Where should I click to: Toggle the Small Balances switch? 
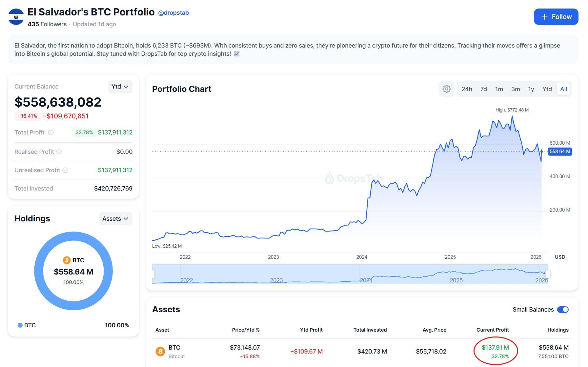(x=563, y=310)
